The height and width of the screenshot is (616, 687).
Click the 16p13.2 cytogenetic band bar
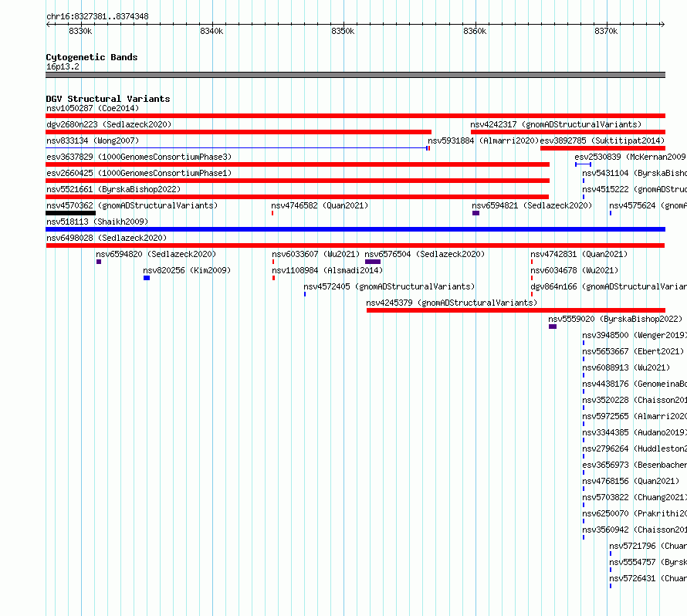[355, 75]
